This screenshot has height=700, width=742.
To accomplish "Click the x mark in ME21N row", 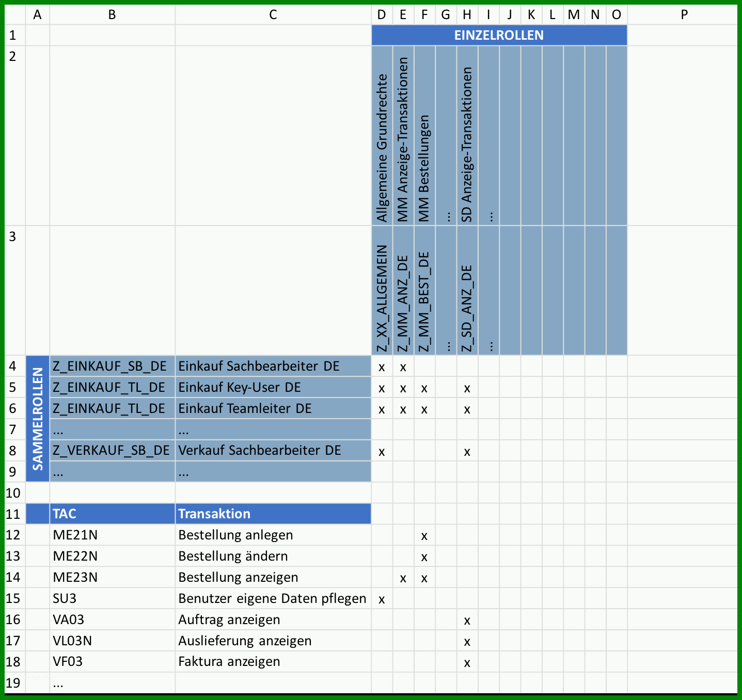I will point(424,536).
